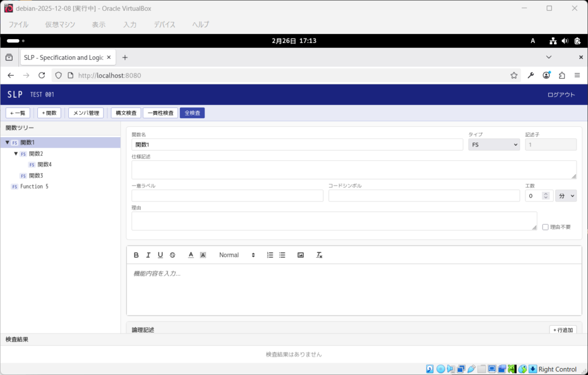Click the ログアウト link
This screenshot has width=588, height=375.
560,95
